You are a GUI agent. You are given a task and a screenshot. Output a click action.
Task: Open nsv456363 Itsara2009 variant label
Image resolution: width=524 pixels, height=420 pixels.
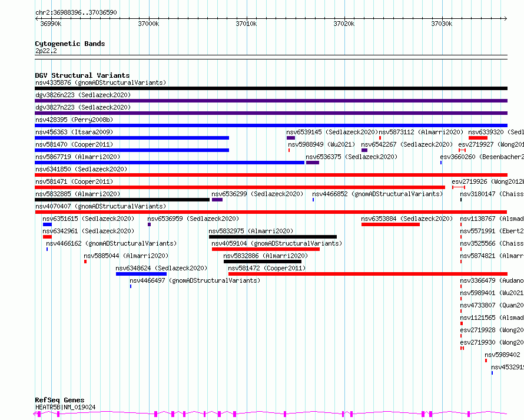click(x=74, y=132)
